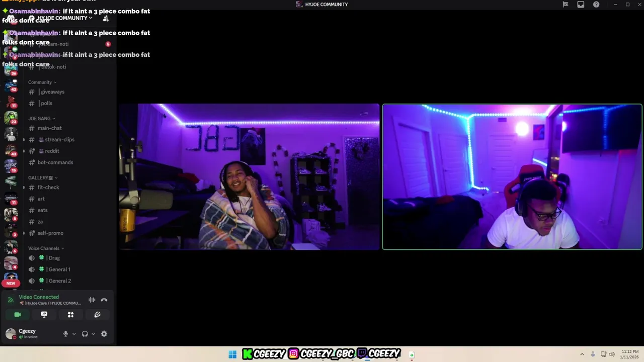Open the inbox icon

click(581, 5)
